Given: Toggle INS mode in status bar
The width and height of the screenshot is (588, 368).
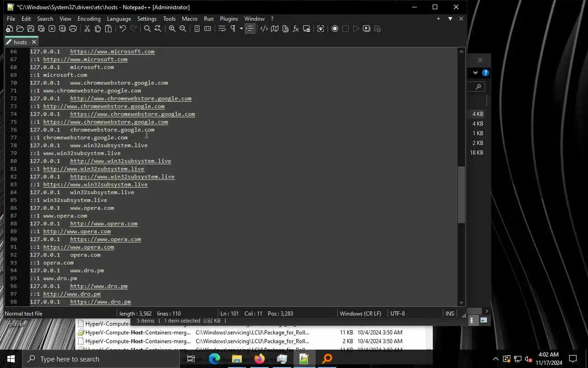Looking at the screenshot, I should tap(449, 314).
